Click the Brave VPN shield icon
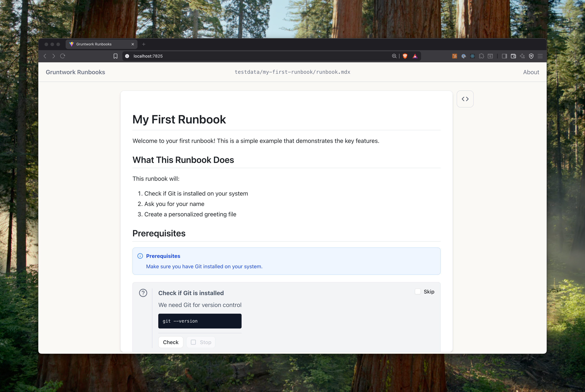The height and width of the screenshot is (392, 585). point(531,56)
